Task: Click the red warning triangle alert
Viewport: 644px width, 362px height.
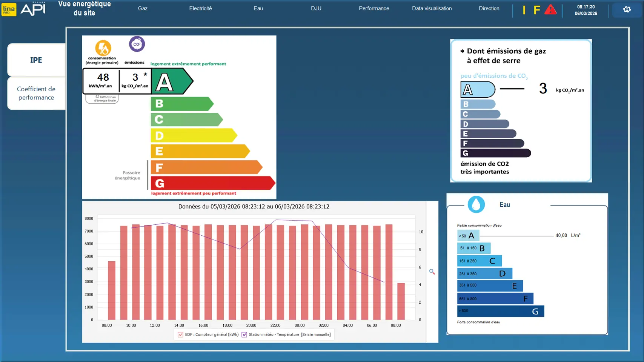Action: (x=550, y=10)
